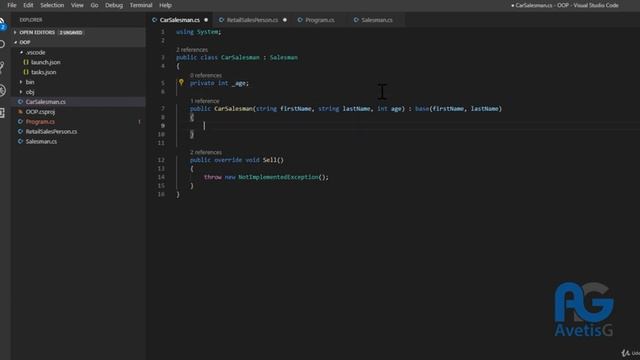
Task: Click line number 16 in the gutter
Action: [x=161, y=194]
